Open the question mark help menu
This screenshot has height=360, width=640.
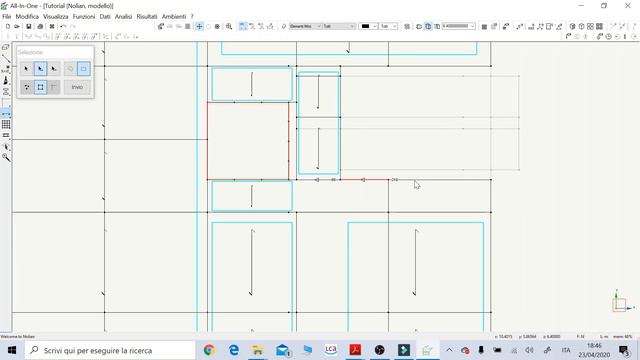[x=192, y=16]
